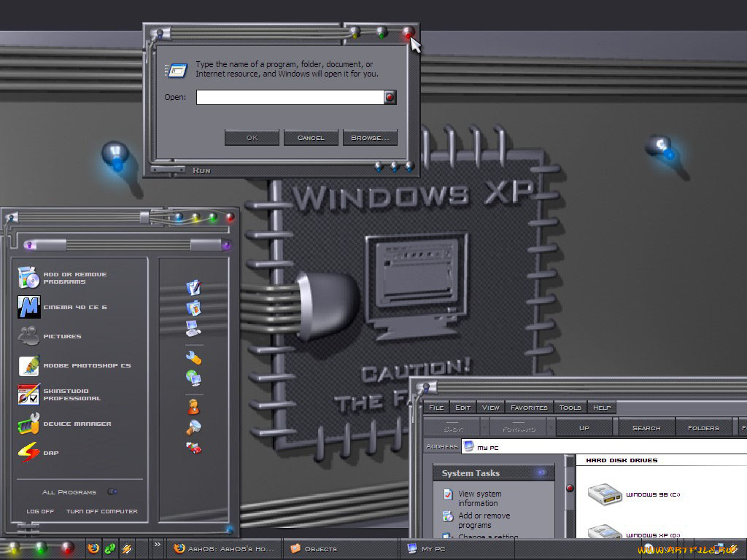Launch Firefox from the quick launch bar
Viewport: 747px width, 560px height.
93,548
